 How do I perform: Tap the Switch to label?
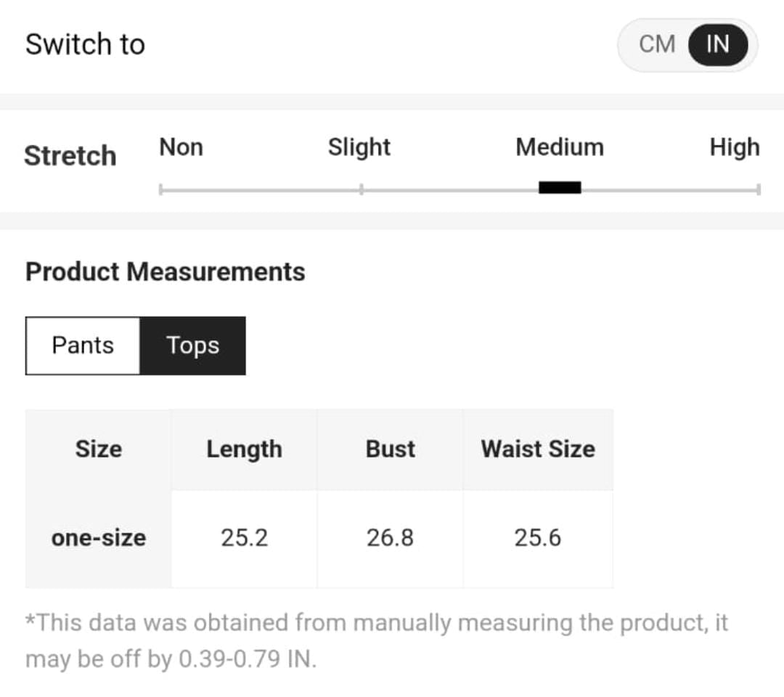[x=85, y=44]
